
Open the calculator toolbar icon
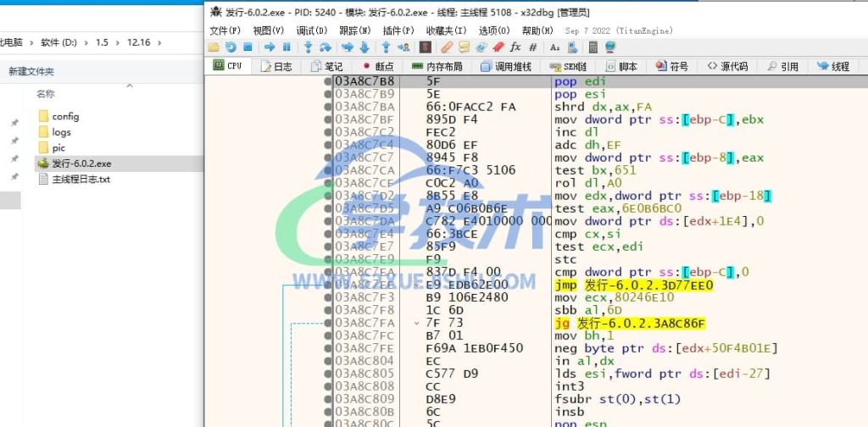(592, 47)
